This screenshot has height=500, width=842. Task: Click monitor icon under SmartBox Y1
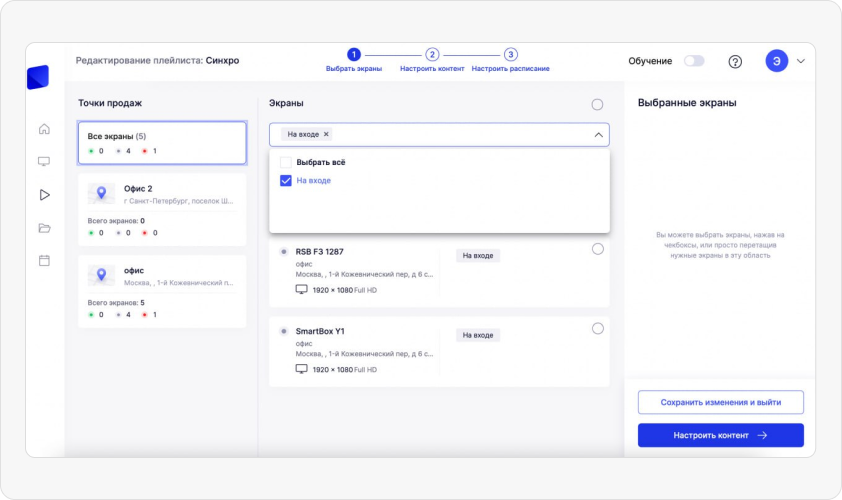[x=301, y=369]
